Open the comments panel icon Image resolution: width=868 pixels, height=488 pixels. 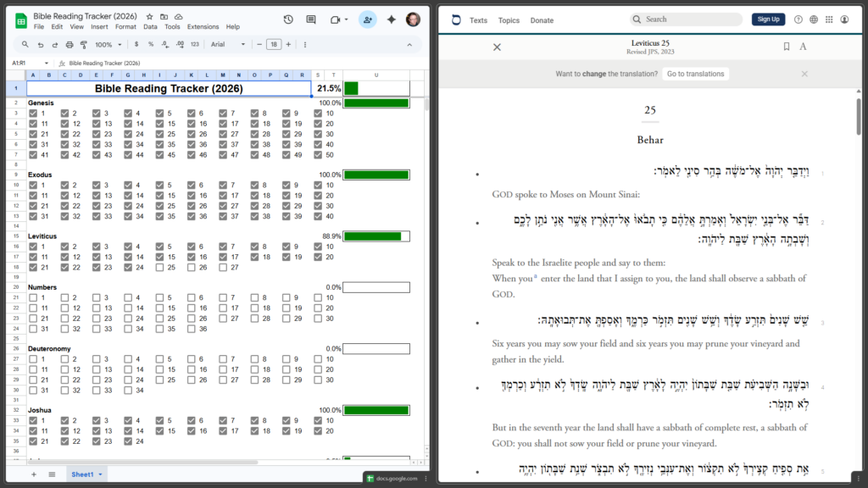311,19
